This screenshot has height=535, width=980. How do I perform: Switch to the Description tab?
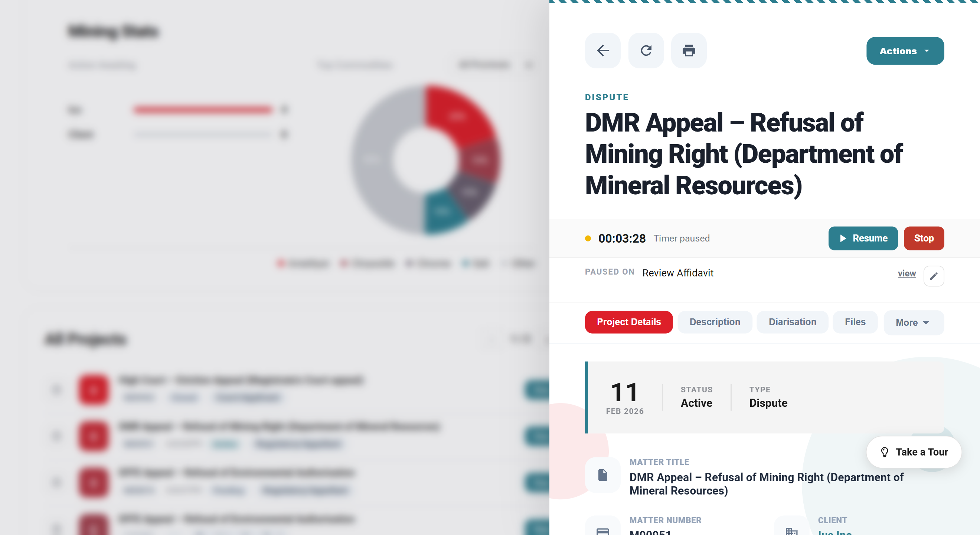pos(715,322)
